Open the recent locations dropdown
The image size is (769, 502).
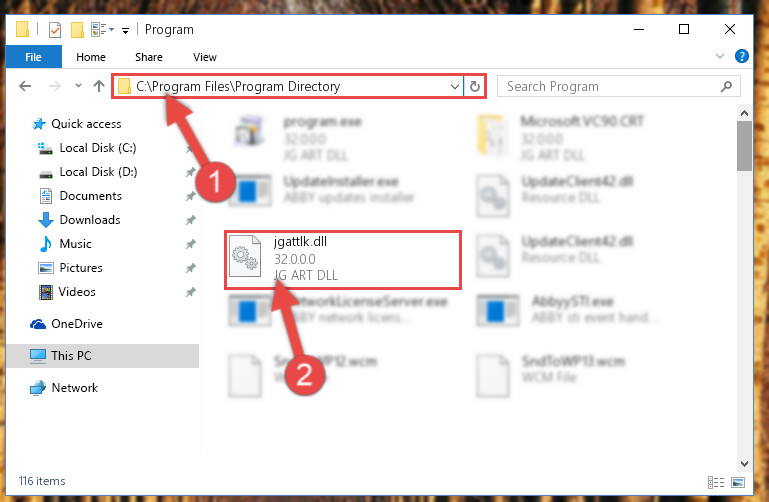[78, 86]
